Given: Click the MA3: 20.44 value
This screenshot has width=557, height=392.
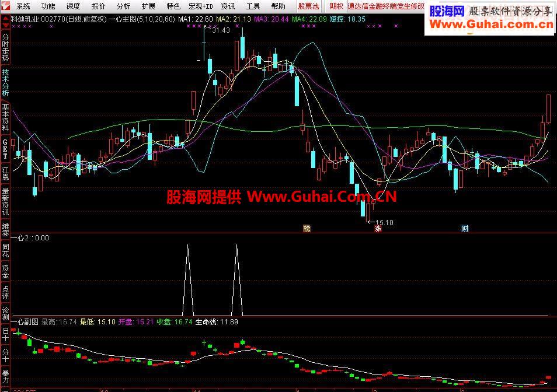Looking at the screenshot, I should 271,19.
